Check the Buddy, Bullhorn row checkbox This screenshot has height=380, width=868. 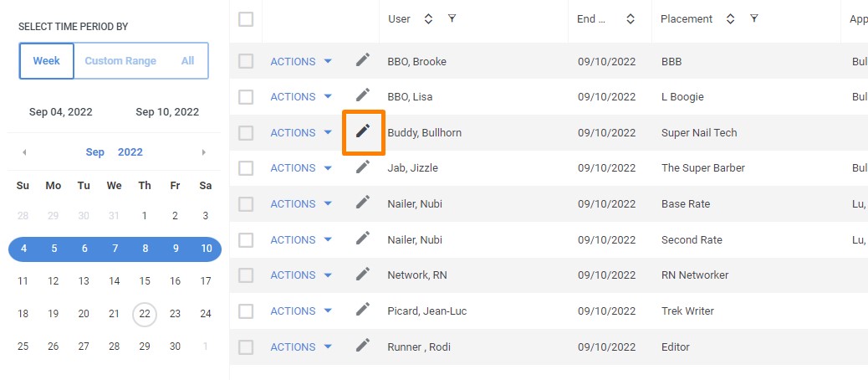(x=246, y=133)
